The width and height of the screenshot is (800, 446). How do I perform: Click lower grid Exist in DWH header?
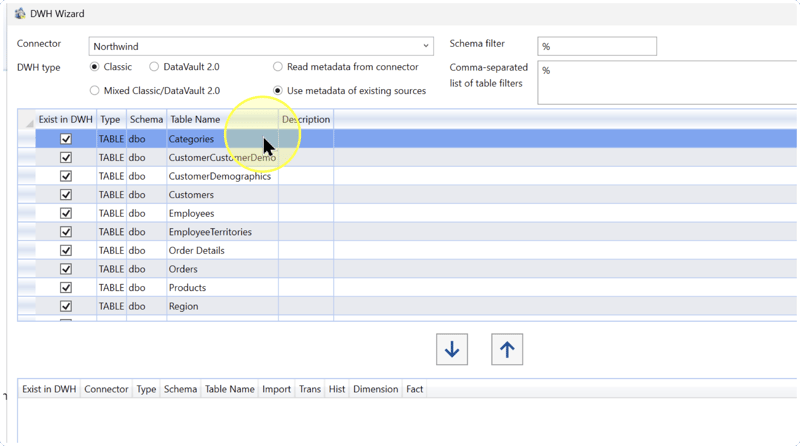pos(49,389)
